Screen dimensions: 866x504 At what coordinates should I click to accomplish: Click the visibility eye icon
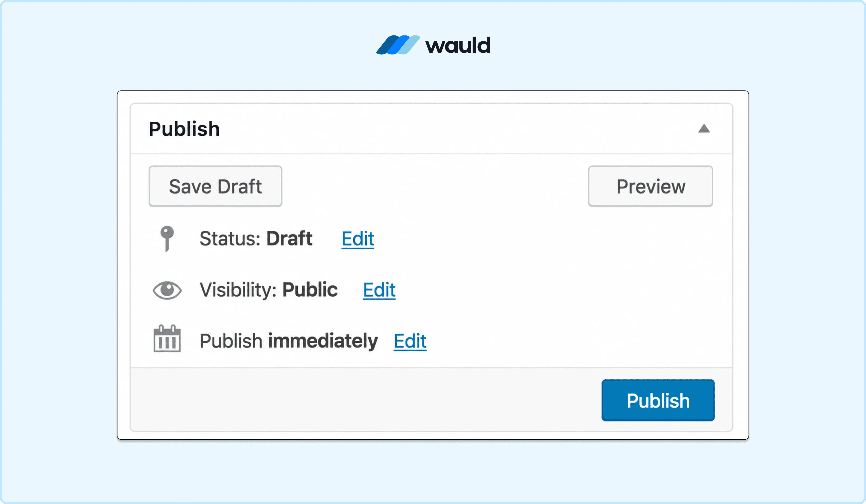pyautogui.click(x=167, y=290)
